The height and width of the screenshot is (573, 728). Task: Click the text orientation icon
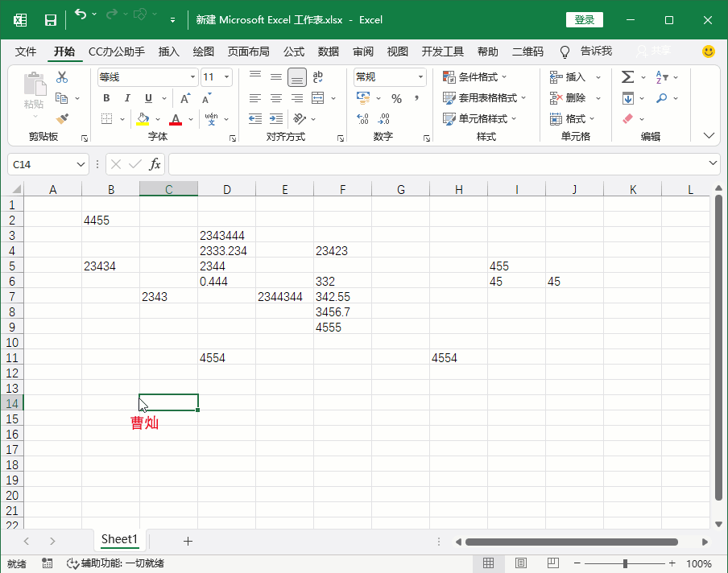click(x=300, y=119)
